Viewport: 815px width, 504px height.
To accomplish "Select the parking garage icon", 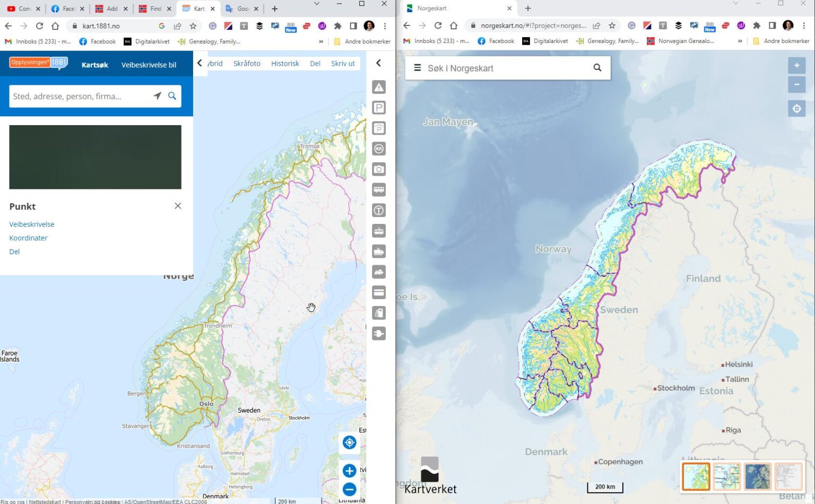I will point(378,128).
